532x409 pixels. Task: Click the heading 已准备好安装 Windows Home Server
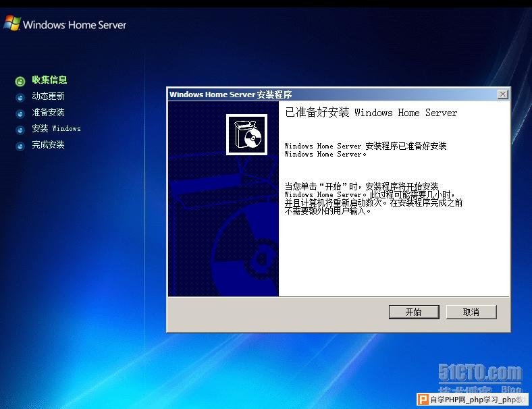[371, 112]
